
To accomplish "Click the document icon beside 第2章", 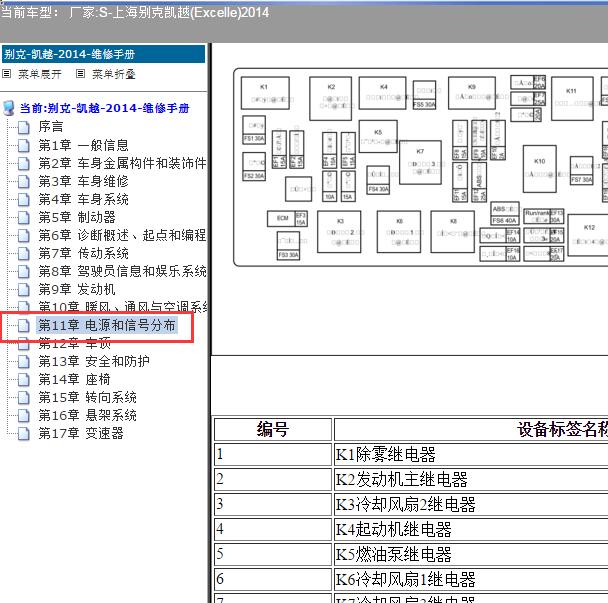I will tap(24, 163).
